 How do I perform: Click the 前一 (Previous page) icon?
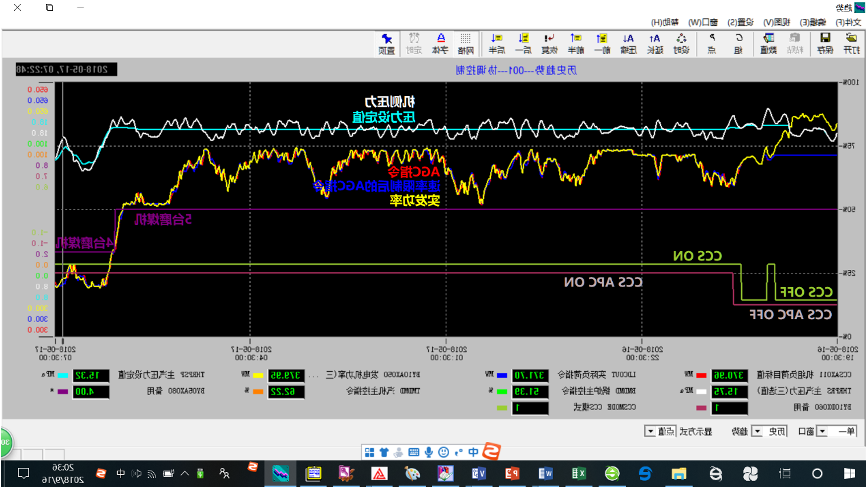point(602,43)
